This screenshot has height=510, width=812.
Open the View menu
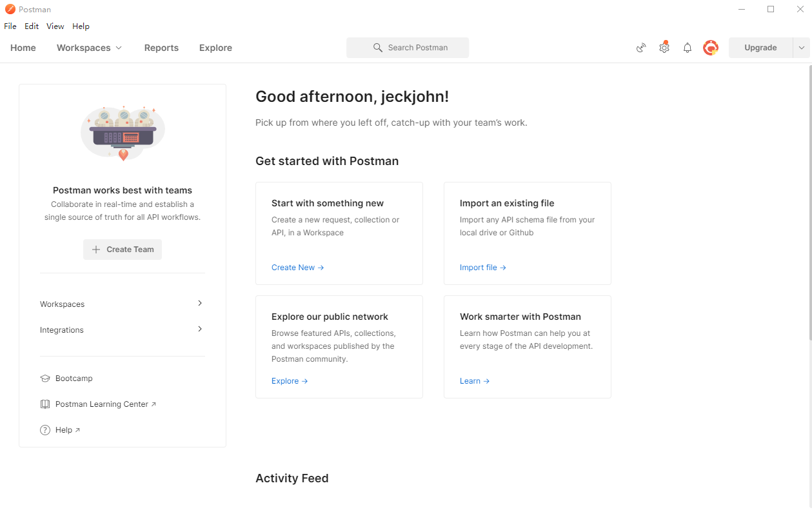[x=55, y=26]
